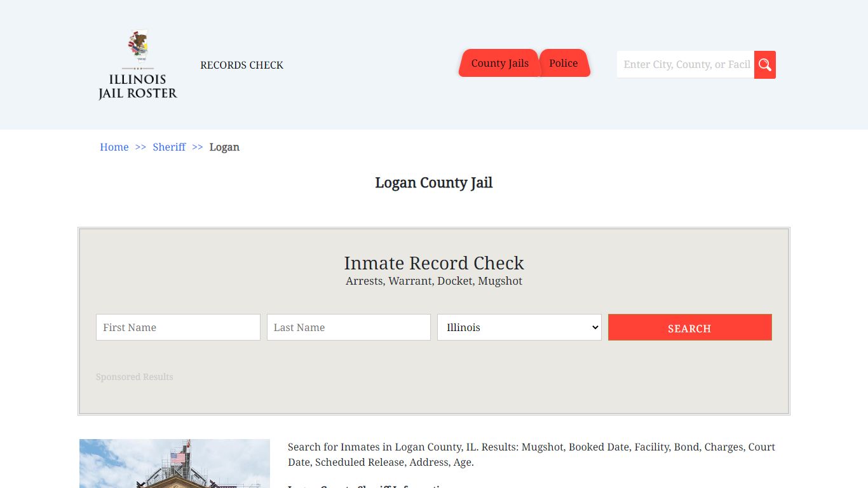The width and height of the screenshot is (868, 488).
Task: Open the County Jails tab
Action: pos(499,63)
